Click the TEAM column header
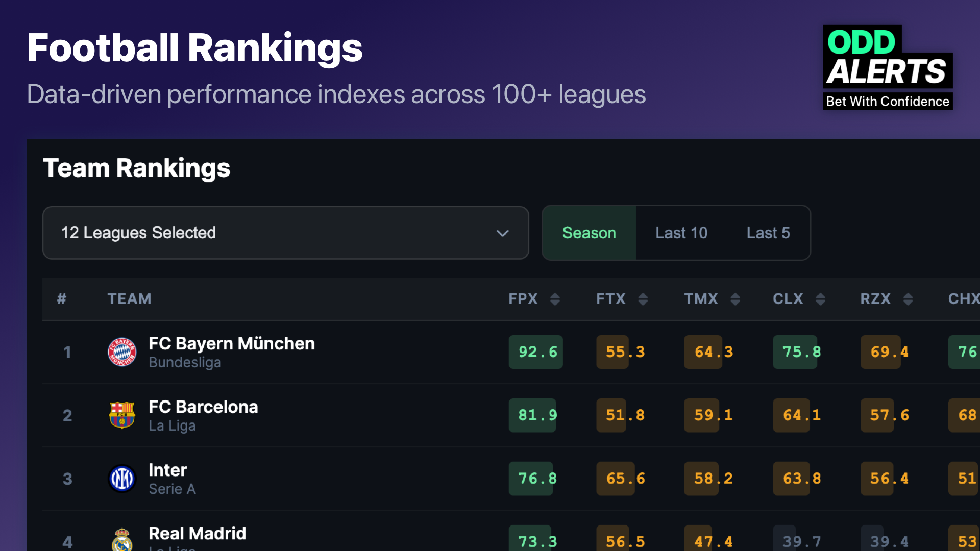Viewport: 980px width, 551px height. point(129,299)
